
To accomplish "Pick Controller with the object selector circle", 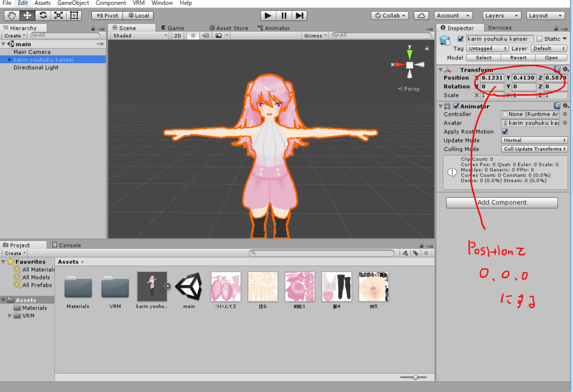I will tap(565, 114).
